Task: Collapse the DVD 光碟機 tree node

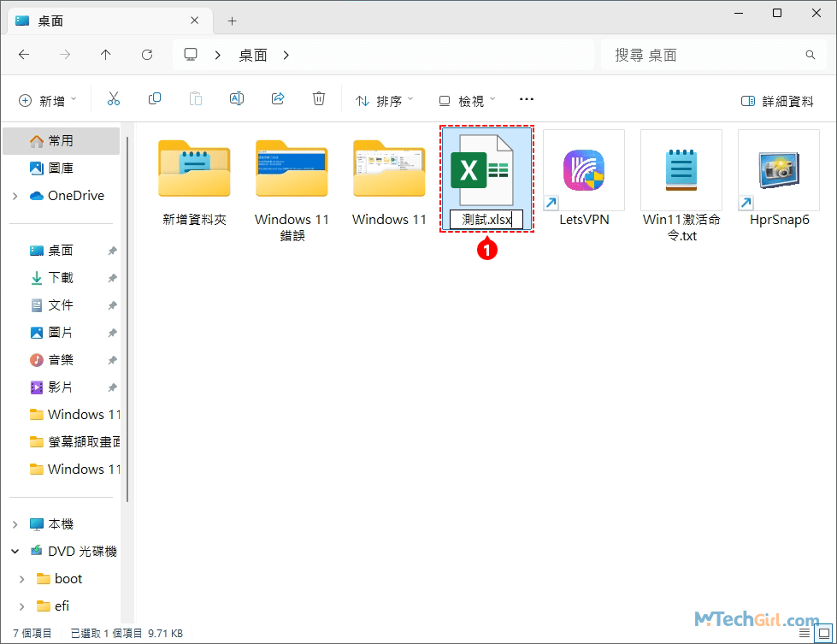Action: 15,552
